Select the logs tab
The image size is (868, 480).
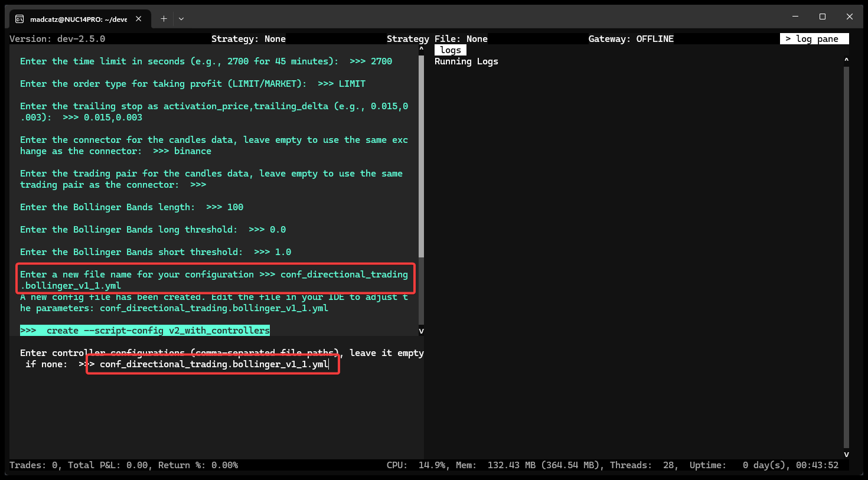pos(451,50)
